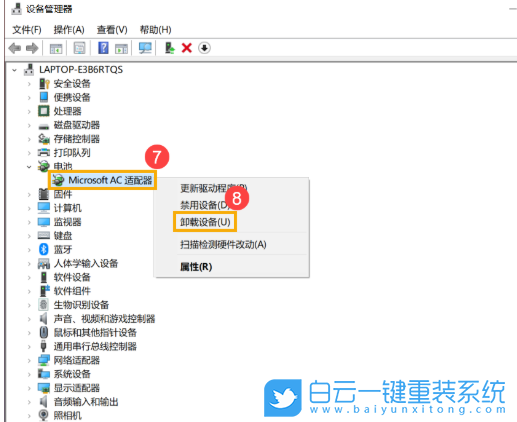The height and width of the screenshot is (422, 517).
Task: Click the camera icon beside 照相机
Action: (44, 415)
